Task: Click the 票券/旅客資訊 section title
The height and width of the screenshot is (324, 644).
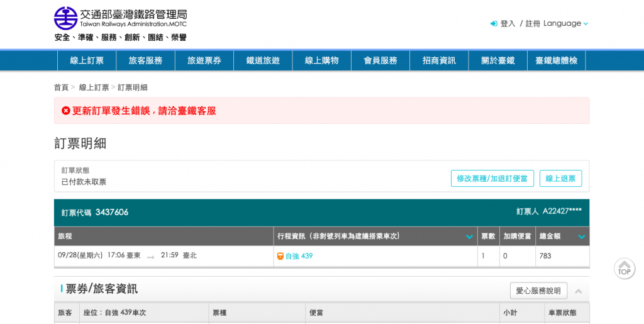Action: coord(102,289)
